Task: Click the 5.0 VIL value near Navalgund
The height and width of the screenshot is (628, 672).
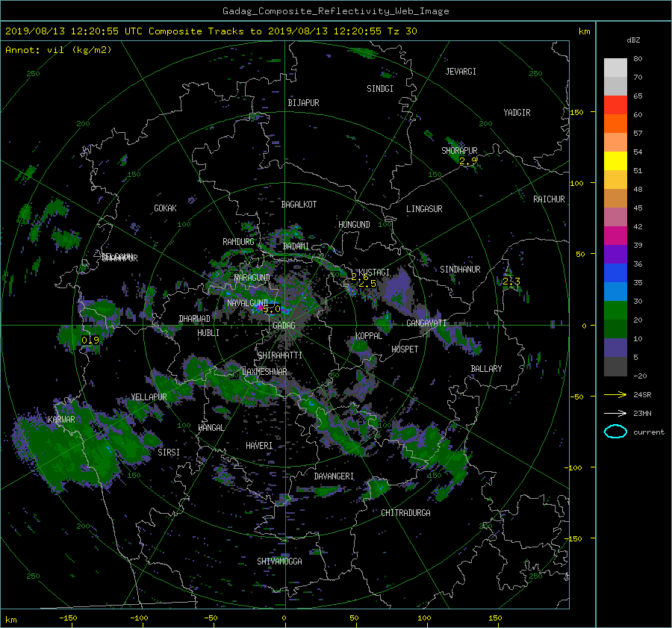Action: pyautogui.click(x=272, y=308)
